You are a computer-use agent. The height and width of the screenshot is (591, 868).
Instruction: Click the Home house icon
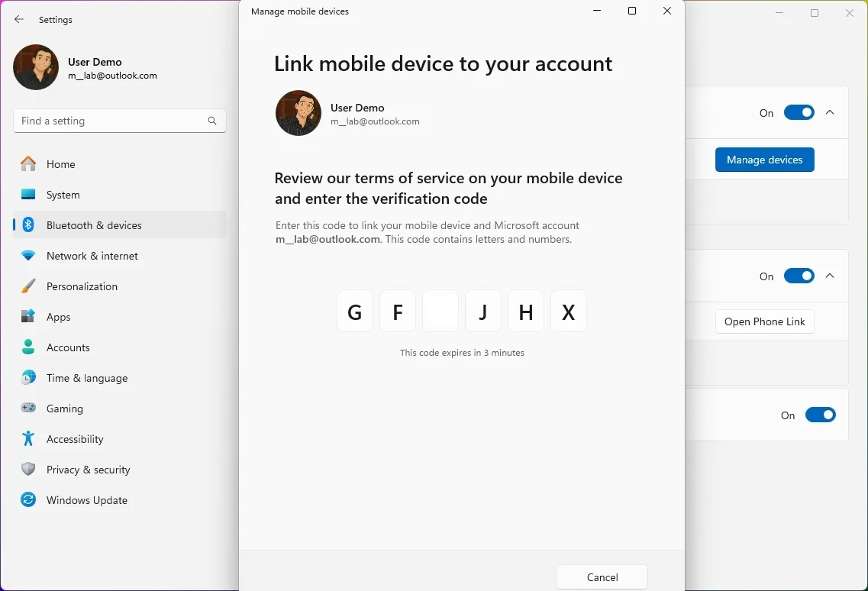[28, 164]
